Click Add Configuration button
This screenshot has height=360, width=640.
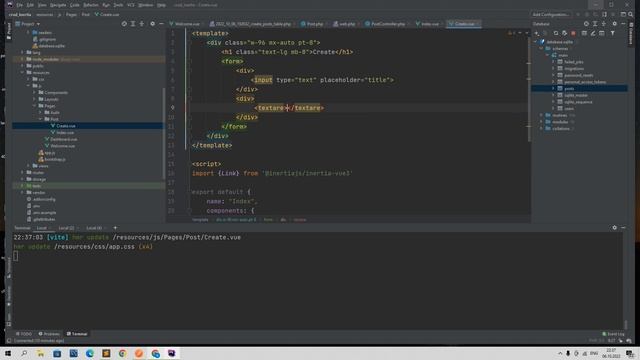pyautogui.click(x=551, y=14)
